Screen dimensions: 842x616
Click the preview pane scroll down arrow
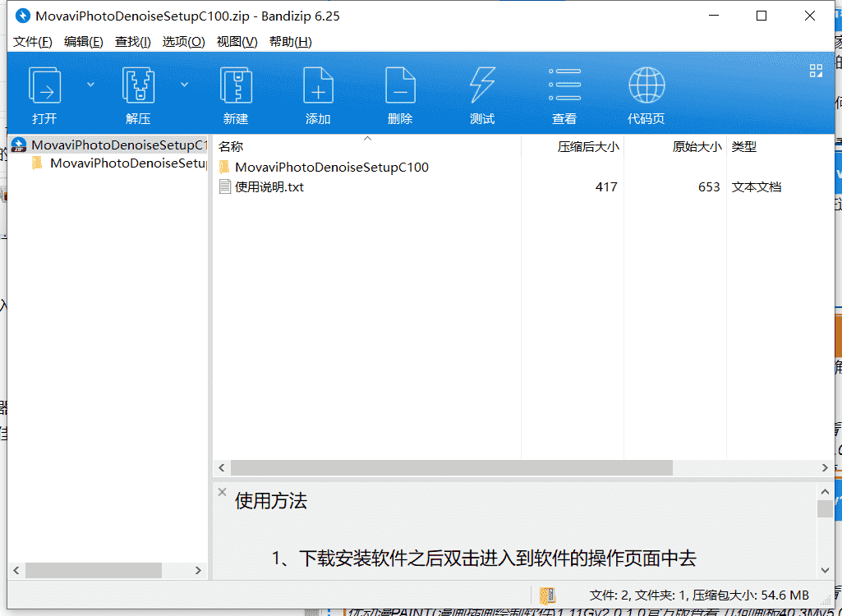click(x=825, y=570)
